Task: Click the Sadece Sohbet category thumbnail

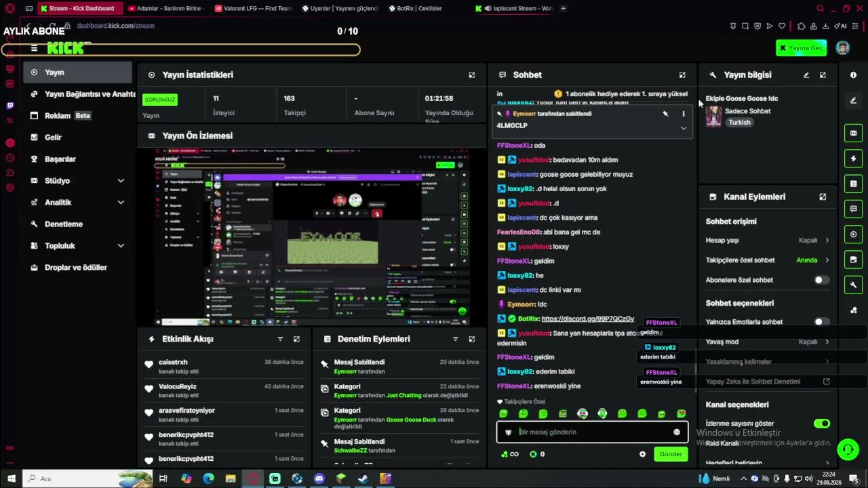Action: click(713, 117)
